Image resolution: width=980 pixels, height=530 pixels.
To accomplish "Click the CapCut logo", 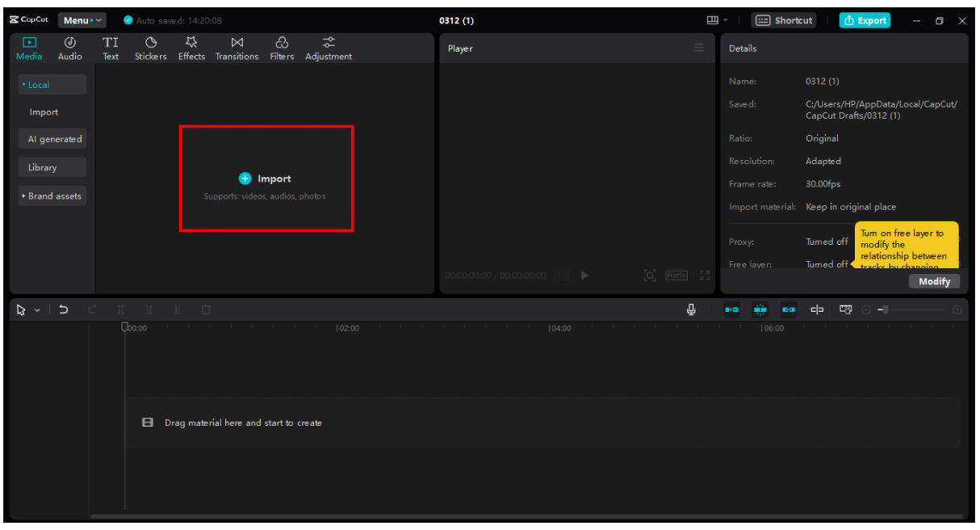I will pos(29,20).
